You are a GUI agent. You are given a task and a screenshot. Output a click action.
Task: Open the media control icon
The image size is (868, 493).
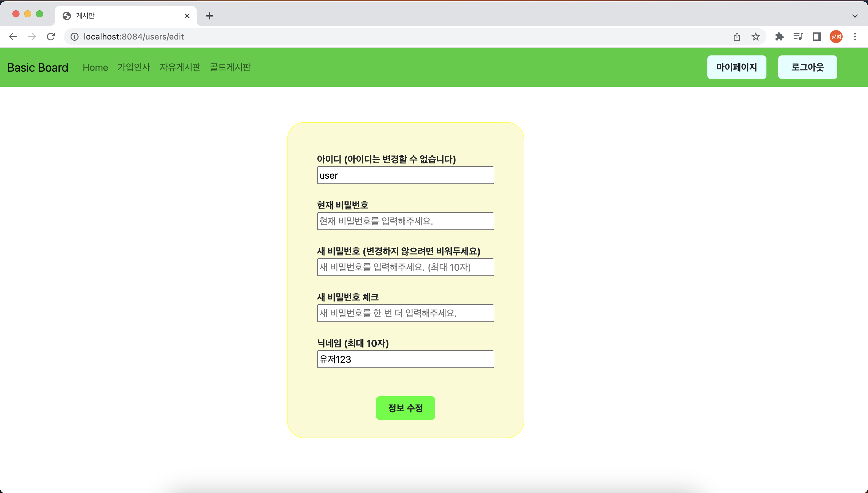click(x=798, y=37)
